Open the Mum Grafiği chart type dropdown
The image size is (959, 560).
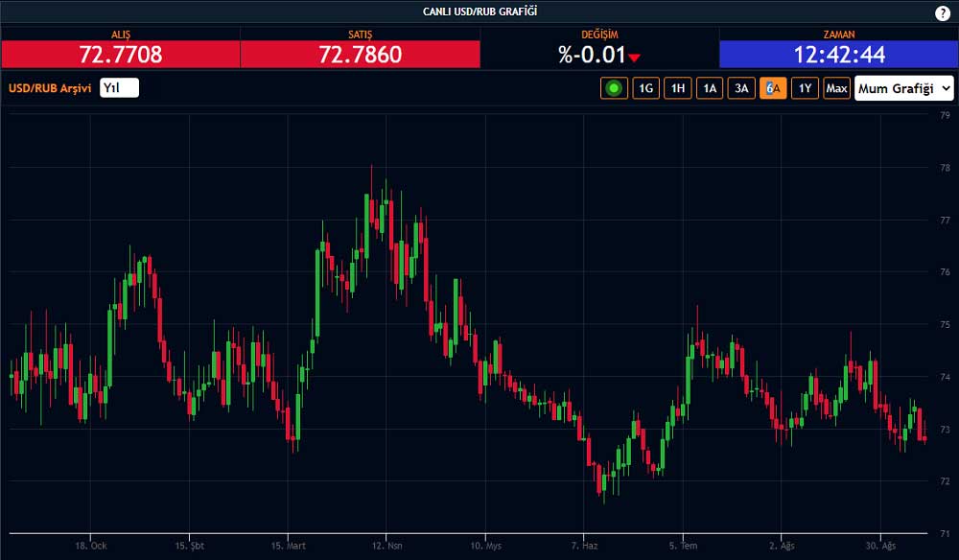click(x=904, y=88)
